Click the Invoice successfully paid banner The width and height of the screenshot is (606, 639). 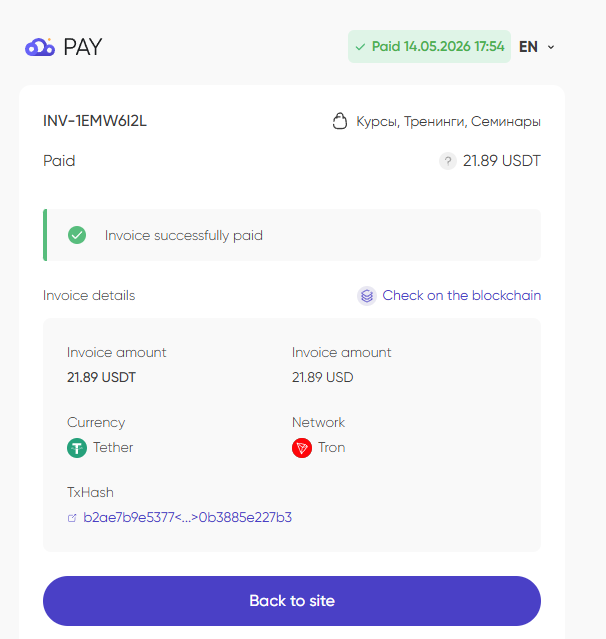point(292,235)
